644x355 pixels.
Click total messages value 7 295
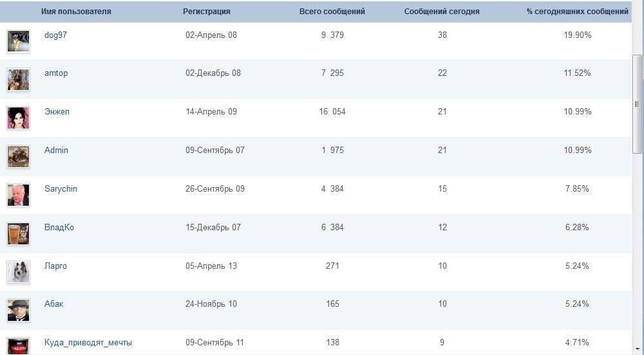click(x=333, y=73)
